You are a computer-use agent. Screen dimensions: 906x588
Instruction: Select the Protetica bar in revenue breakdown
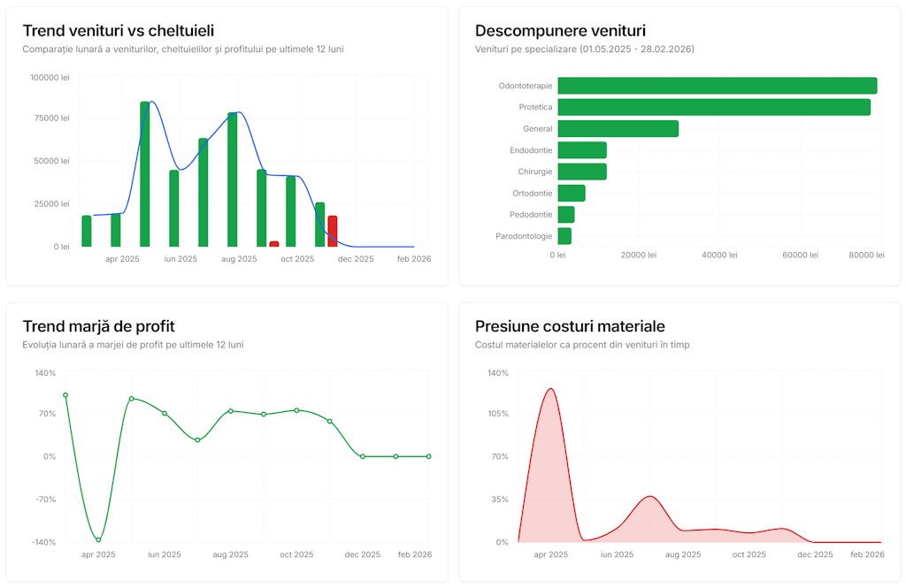[x=713, y=107]
